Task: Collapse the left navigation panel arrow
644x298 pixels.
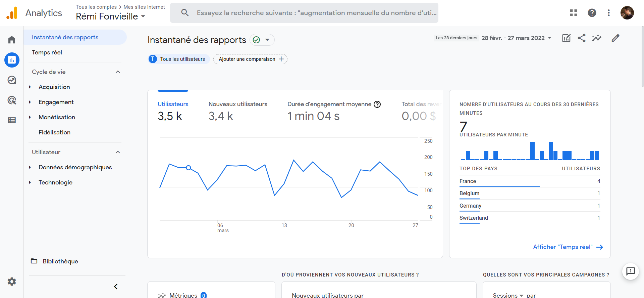Action: pyautogui.click(x=116, y=287)
